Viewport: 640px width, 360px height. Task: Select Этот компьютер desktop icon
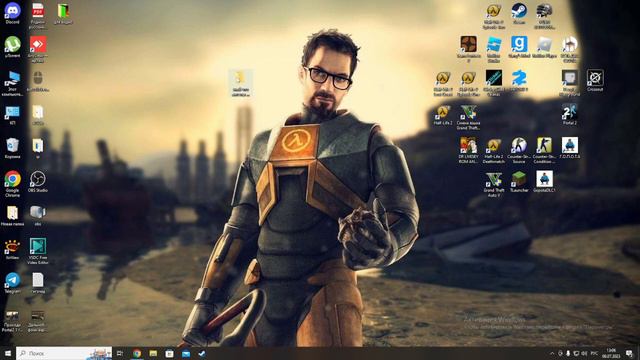pos(12,83)
